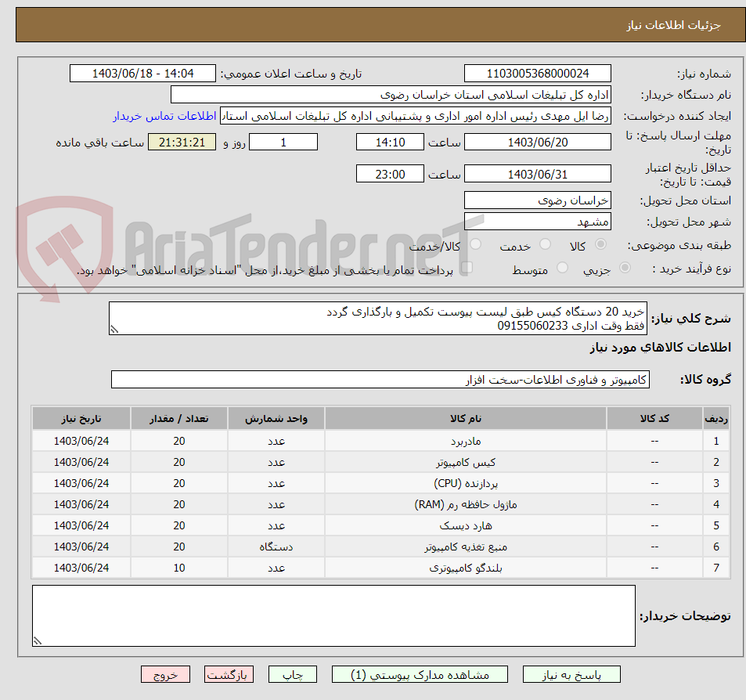Click unit دستگاه in the منبع تغذیه row
The width and height of the screenshot is (746, 700).
point(276,547)
